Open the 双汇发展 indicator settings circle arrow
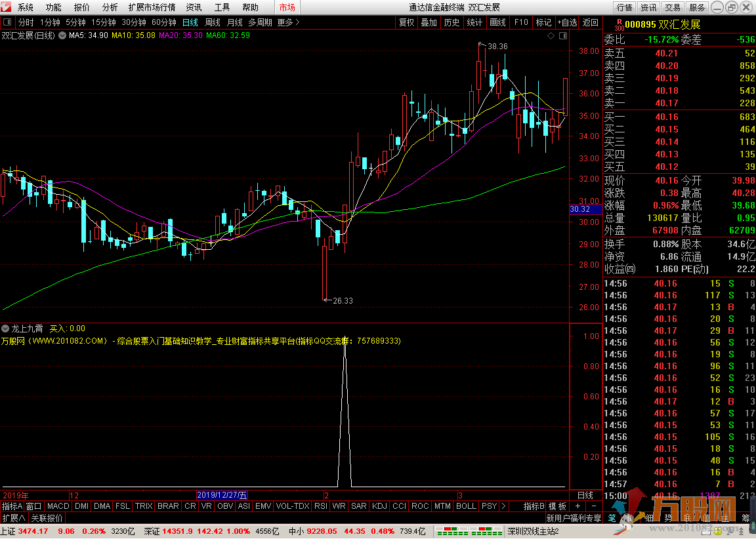Screen dimensions: 756x539 point(62,35)
